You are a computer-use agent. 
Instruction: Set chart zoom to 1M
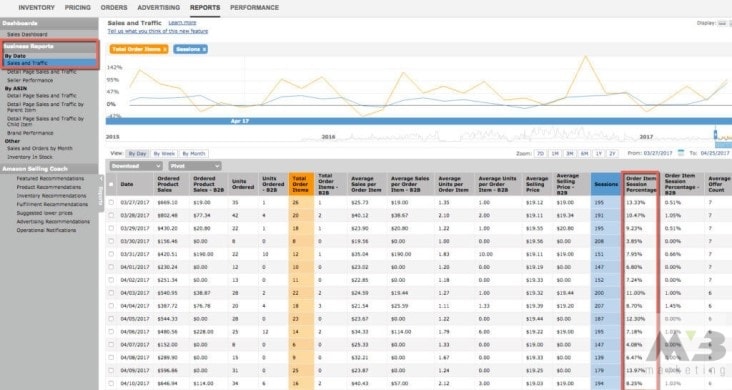pos(555,153)
